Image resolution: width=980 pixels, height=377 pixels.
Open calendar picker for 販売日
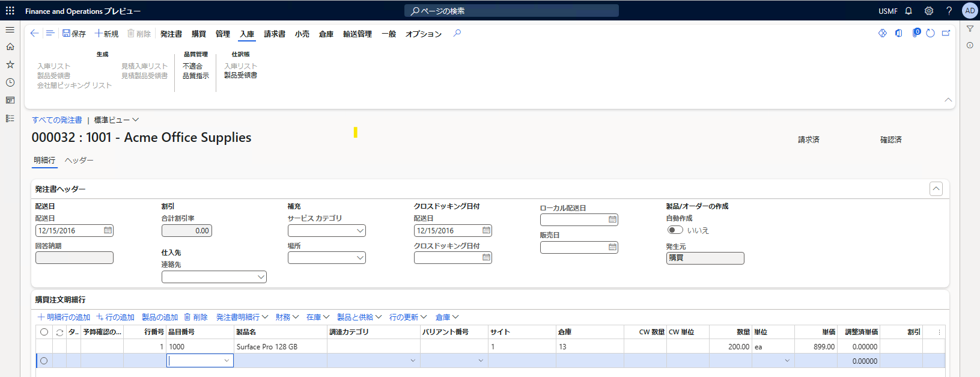coord(612,247)
